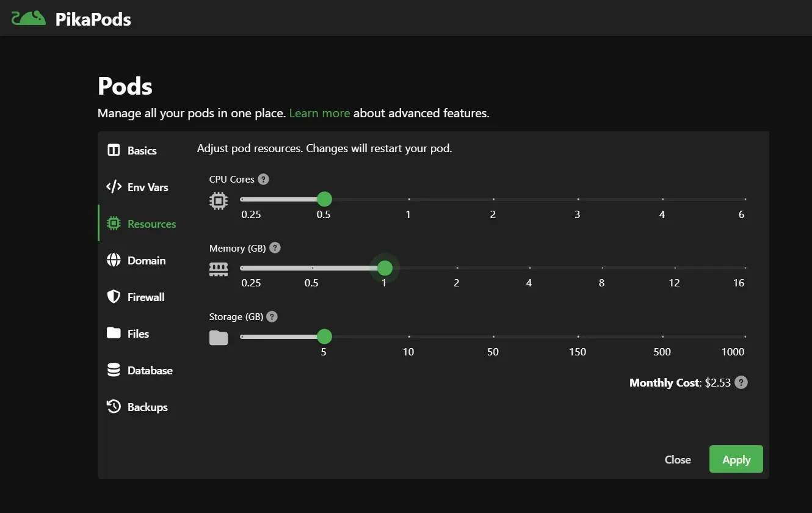Set CPU Cores slider to 2
Image resolution: width=812 pixels, height=513 pixels.
pyautogui.click(x=493, y=199)
